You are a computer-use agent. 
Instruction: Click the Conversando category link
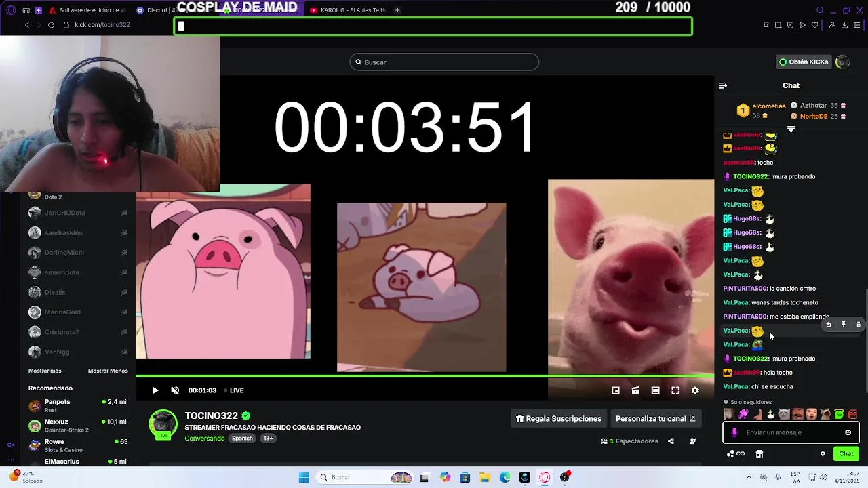pos(205,439)
